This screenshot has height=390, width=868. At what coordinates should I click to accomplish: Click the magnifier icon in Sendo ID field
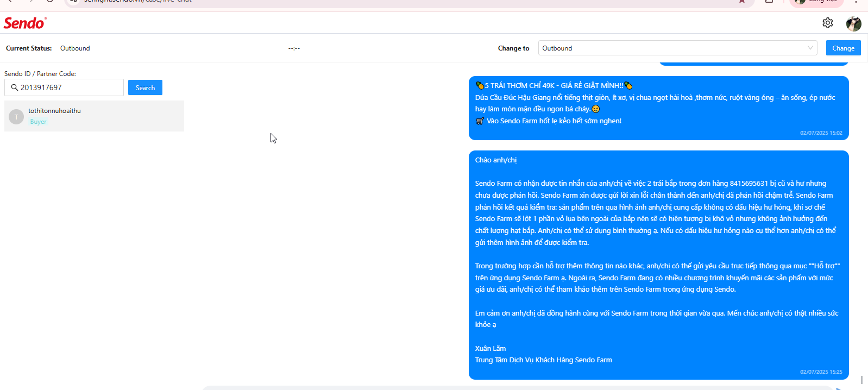click(15, 87)
